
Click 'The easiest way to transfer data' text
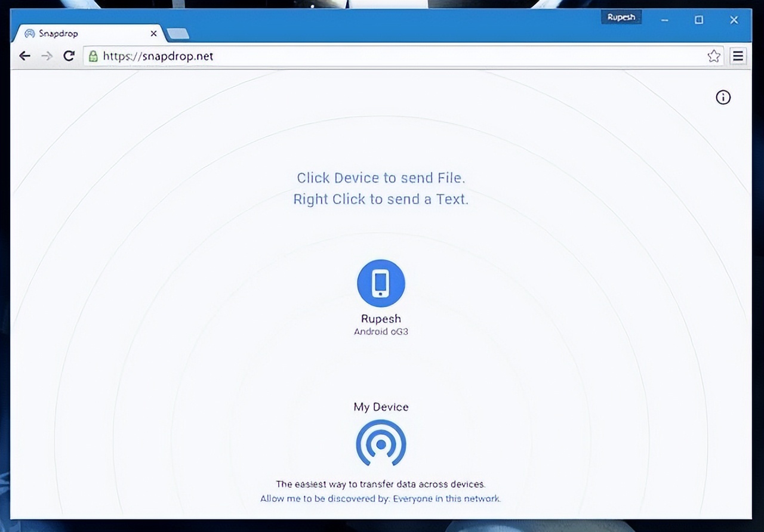(381, 484)
